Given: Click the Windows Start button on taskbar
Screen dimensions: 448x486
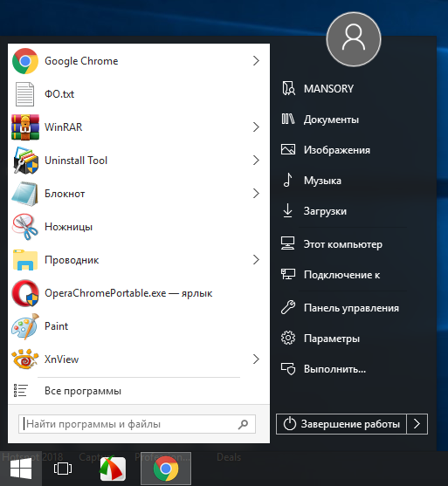Looking at the screenshot, I should coord(21,469).
